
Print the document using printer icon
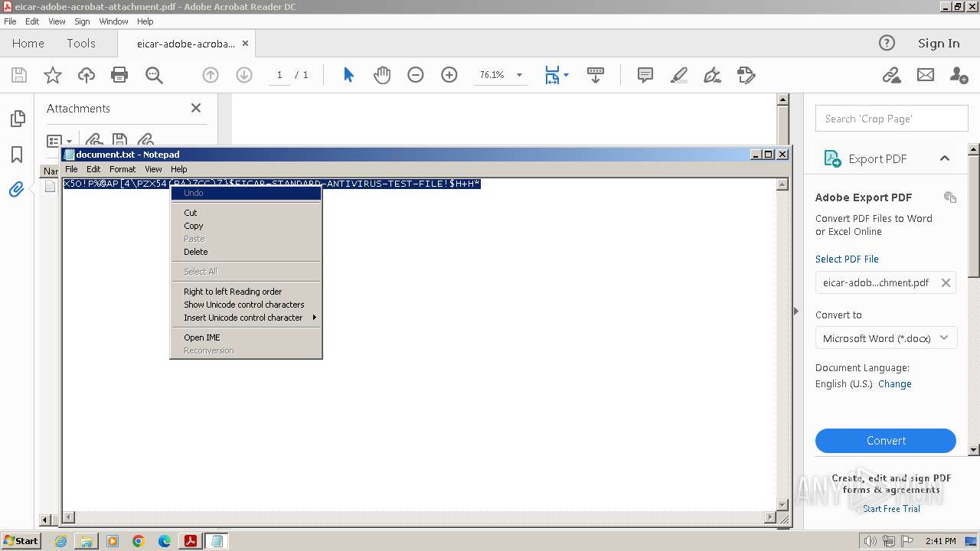[x=119, y=75]
